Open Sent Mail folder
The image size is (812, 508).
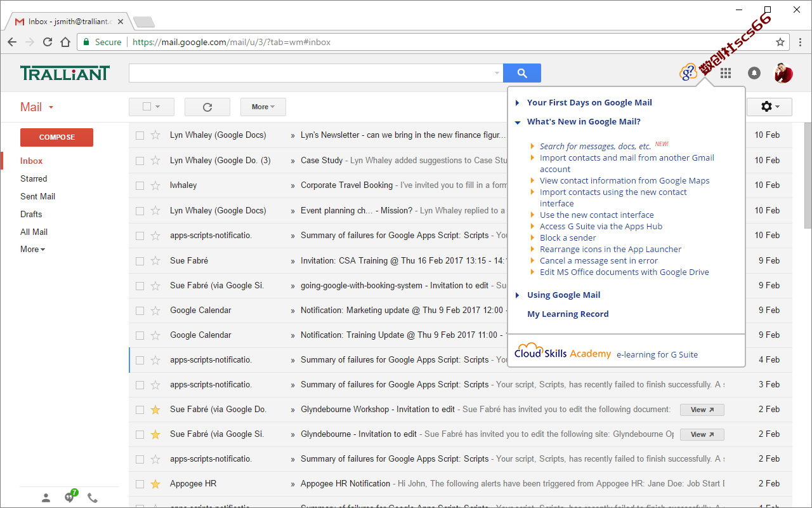coord(37,196)
